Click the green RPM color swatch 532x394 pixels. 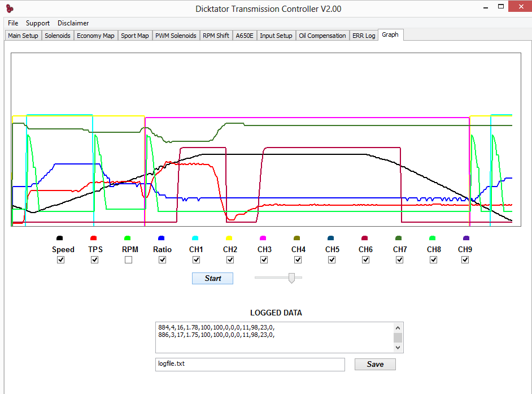[127, 238]
